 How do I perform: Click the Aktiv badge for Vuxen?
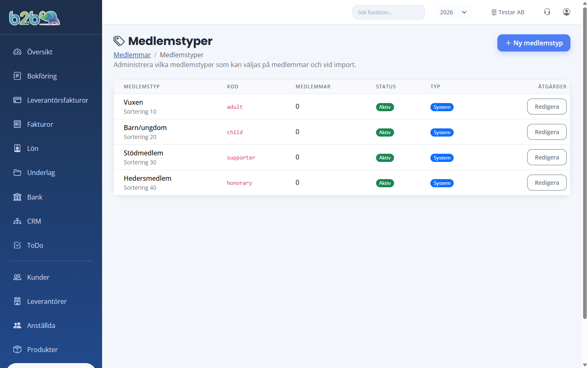(x=385, y=107)
